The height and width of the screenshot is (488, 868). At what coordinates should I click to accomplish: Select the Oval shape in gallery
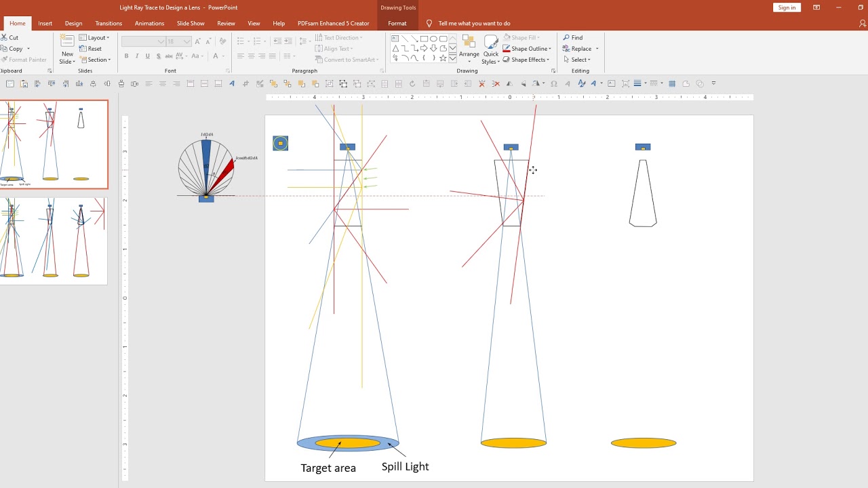tap(433, 39)
